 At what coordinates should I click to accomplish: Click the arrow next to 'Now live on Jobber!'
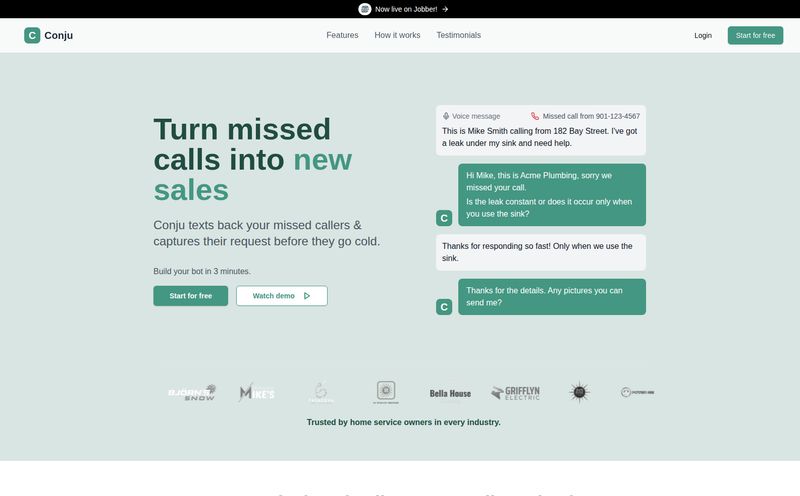pyautogui.click(x=445, y=9)
